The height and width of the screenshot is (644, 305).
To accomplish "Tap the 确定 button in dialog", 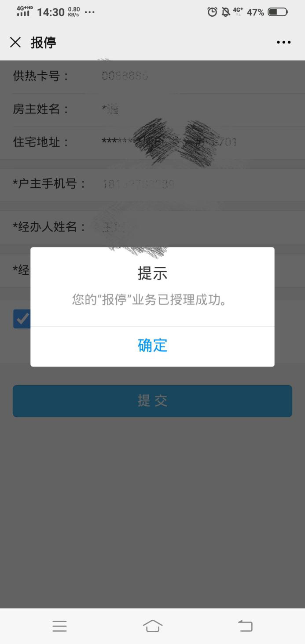I will pyautogui.click(x=152, y=346).
